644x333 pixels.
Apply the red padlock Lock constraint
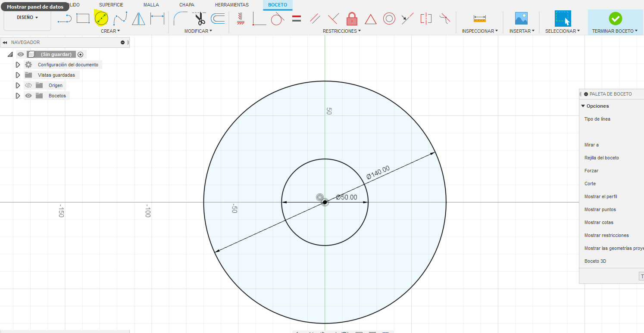point(352,19)
